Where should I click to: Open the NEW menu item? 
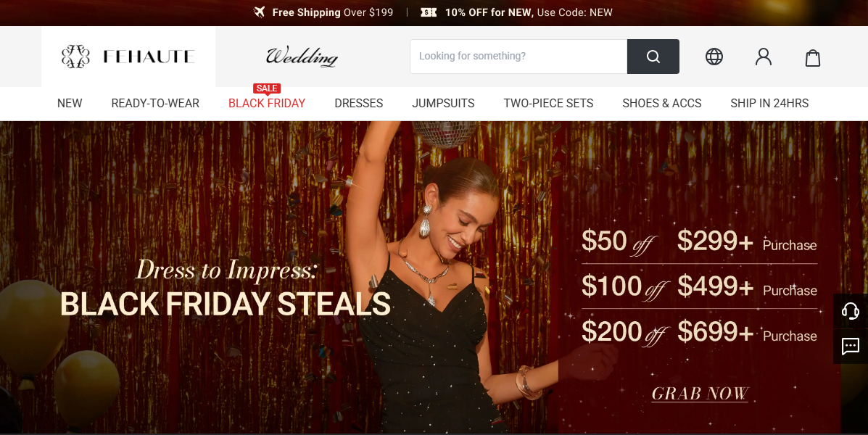(x=70, y=103)
